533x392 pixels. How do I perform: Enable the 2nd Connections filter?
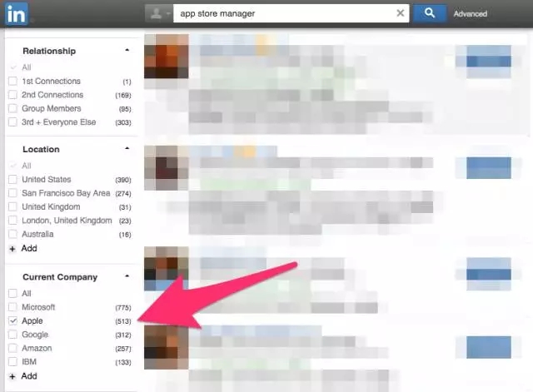point(12,95)
